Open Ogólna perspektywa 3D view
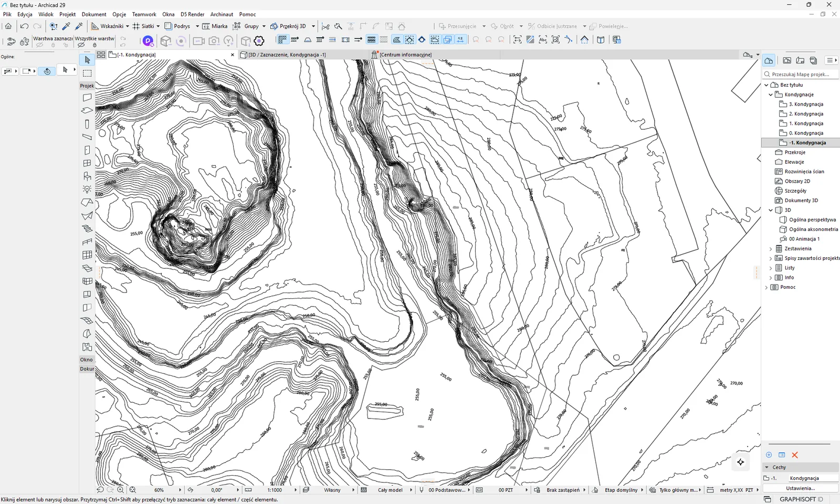The image size is (840, 504). 812,220
